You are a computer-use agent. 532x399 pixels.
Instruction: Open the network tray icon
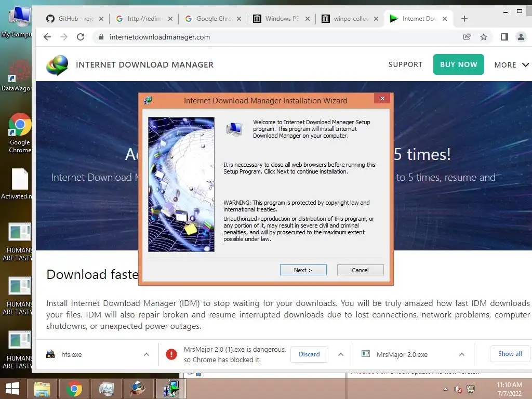[x=471, y=389]
